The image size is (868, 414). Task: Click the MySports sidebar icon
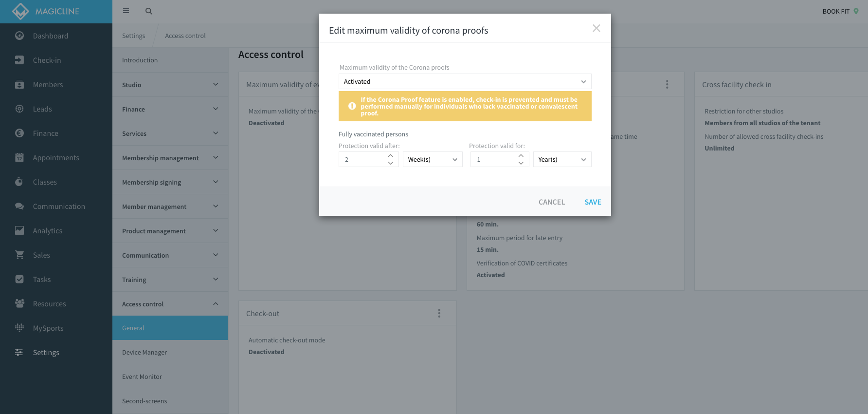19,328
